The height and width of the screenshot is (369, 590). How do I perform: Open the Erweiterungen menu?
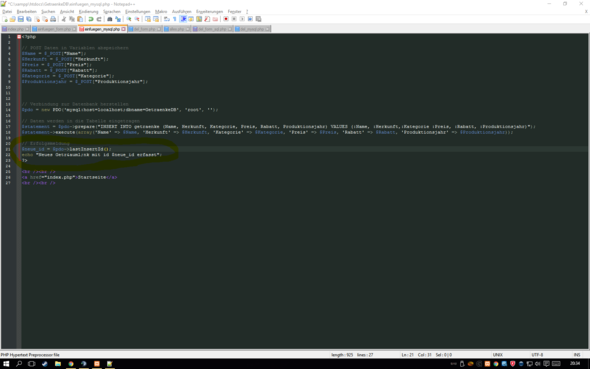tap(209, 12)
